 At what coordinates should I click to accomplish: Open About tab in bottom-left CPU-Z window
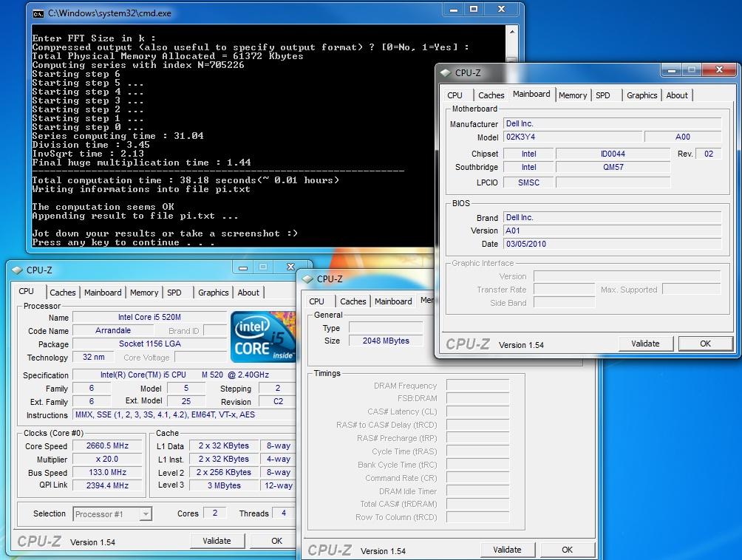point(248,293)
